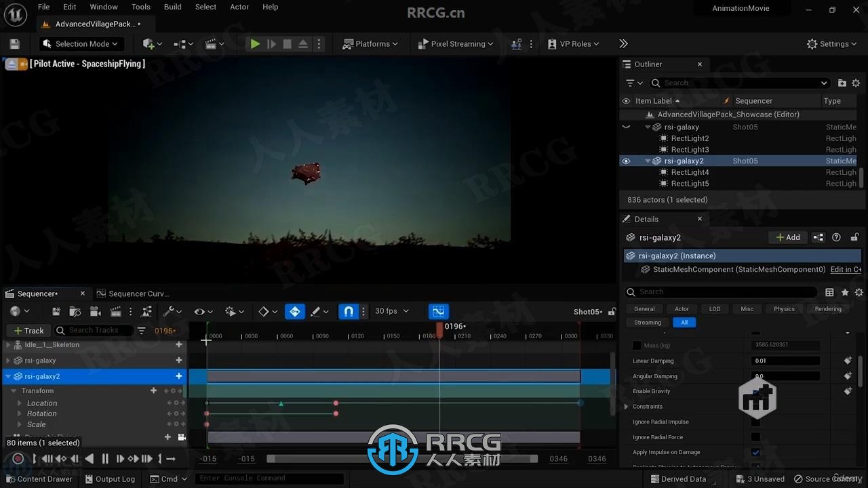Enable the Mass (kg) override checkbox
This screenshot has width=868, height=488.
click(636, 345)
